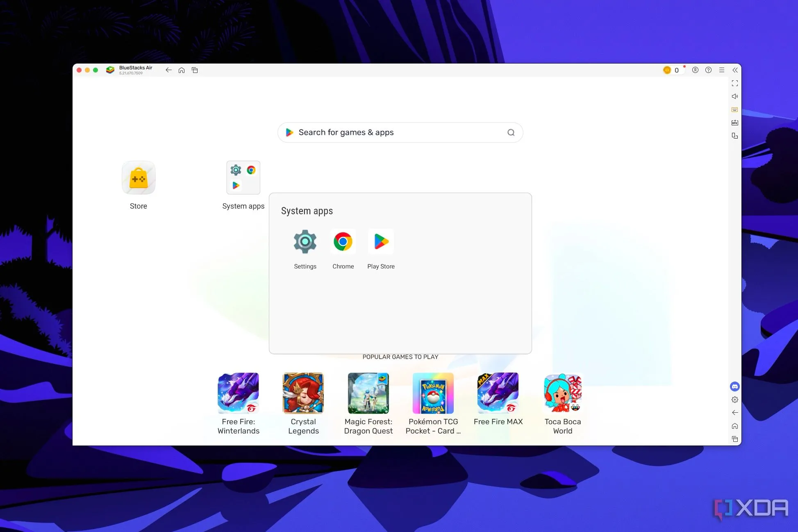Launch Chrome in System apps popup
Screen dimensions: 798x532
343,242
